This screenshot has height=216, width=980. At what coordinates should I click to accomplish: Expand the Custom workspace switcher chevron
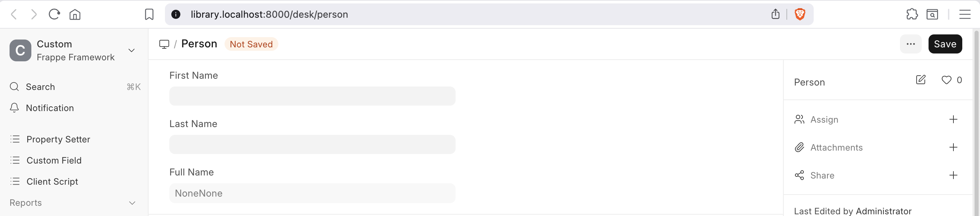point(132,50)
